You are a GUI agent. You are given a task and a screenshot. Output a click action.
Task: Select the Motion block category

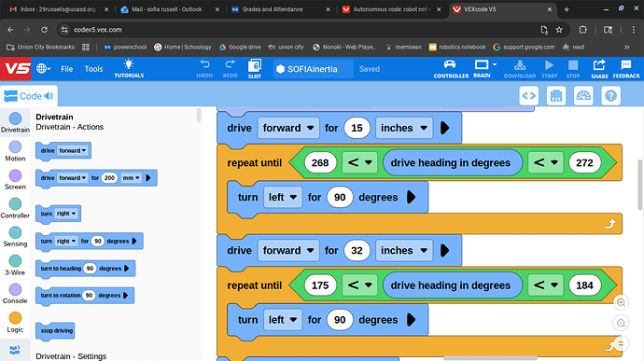tap(15, 151)
